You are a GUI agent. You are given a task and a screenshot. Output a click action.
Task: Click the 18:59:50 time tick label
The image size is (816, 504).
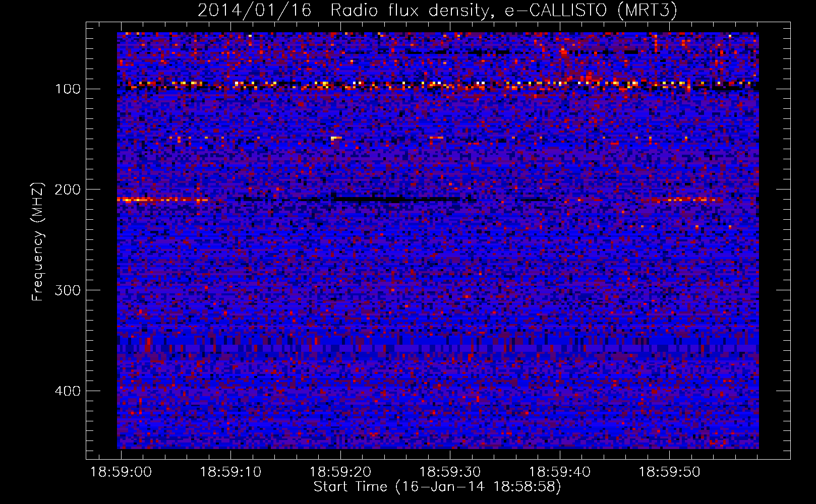(669, 472)
